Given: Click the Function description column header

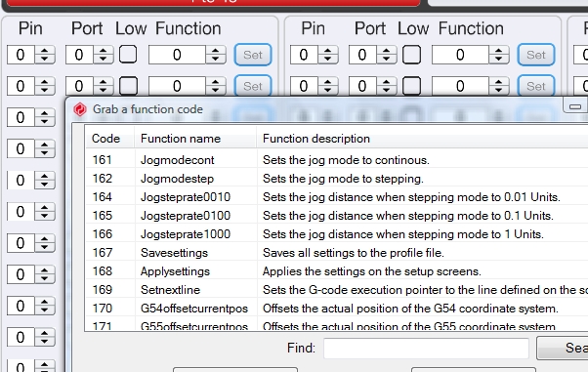Looking at the screenshot, I should (x=422, y=139).
